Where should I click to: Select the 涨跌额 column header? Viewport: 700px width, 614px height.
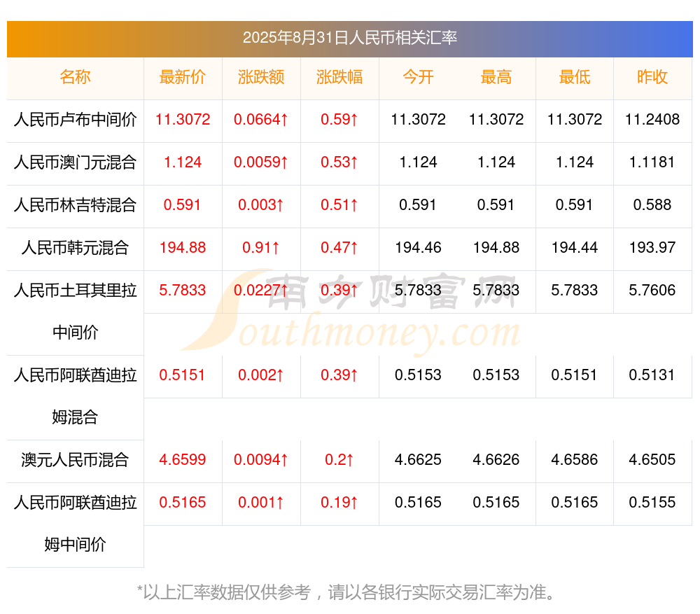[260, 77]
